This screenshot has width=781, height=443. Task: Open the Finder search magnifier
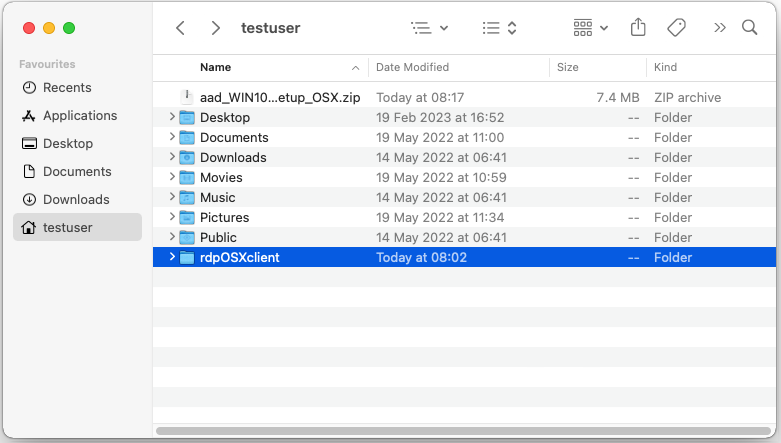pos(749,28)
